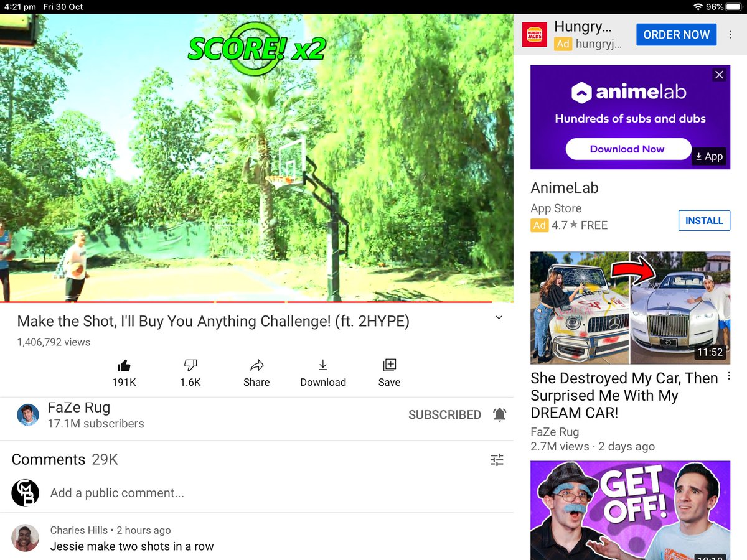This screenshot has width=747, height=560.
Task: Tap the ORDER NOW button
Action: 677,35
